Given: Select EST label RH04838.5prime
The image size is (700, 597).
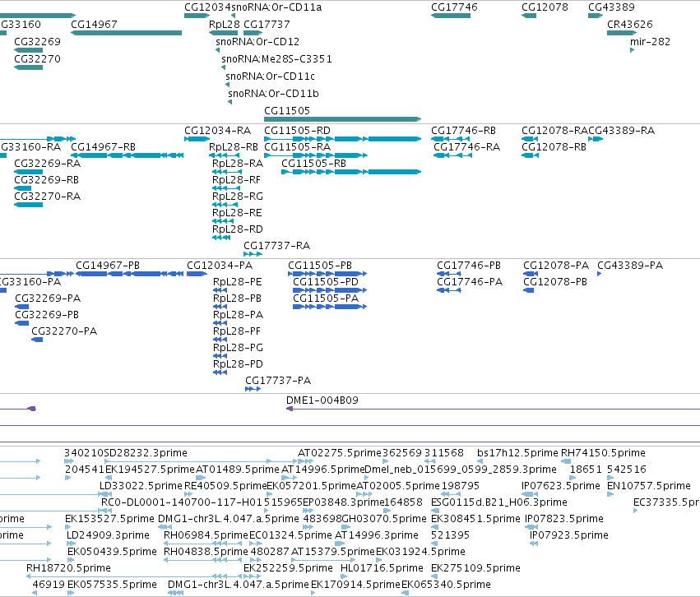Looking at the screenshot, I should 206,552.
